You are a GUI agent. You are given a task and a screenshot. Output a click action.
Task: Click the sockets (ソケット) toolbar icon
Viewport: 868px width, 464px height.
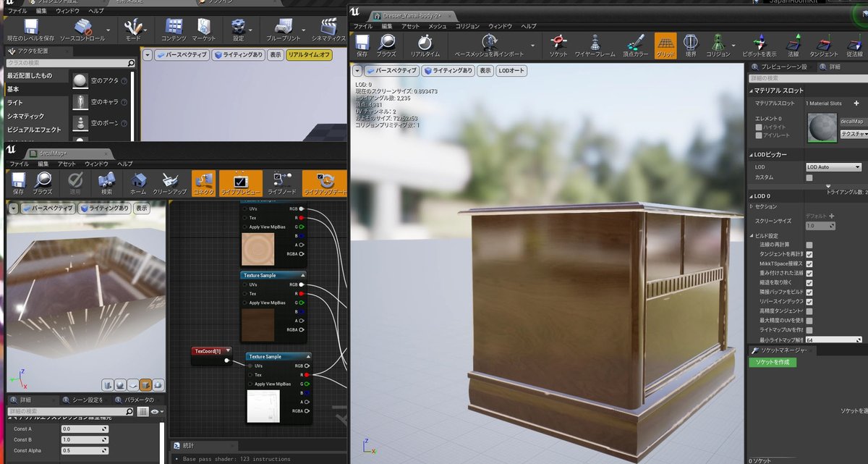(558, 43)
